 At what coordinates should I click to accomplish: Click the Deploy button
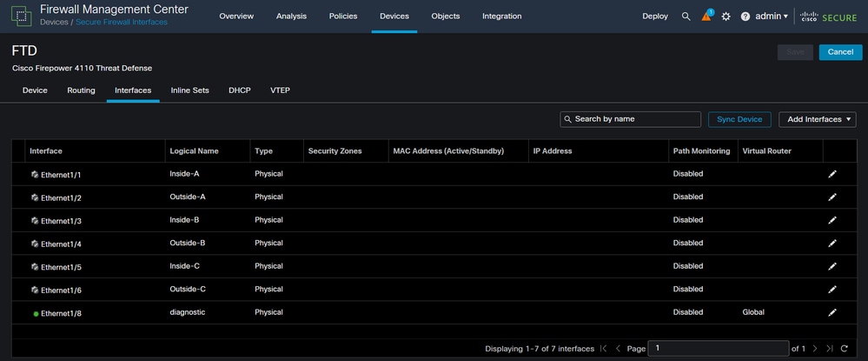tap(655, 16)
